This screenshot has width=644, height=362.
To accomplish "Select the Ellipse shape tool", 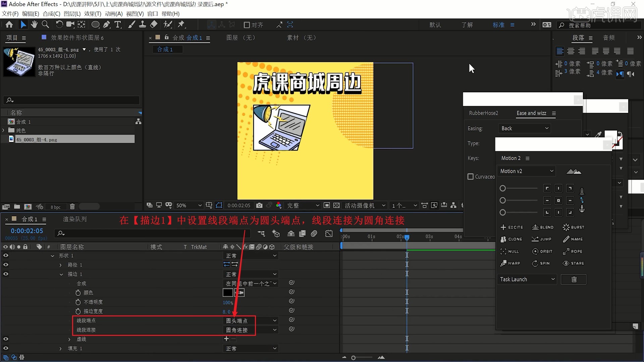I will [x=95, y=24].
